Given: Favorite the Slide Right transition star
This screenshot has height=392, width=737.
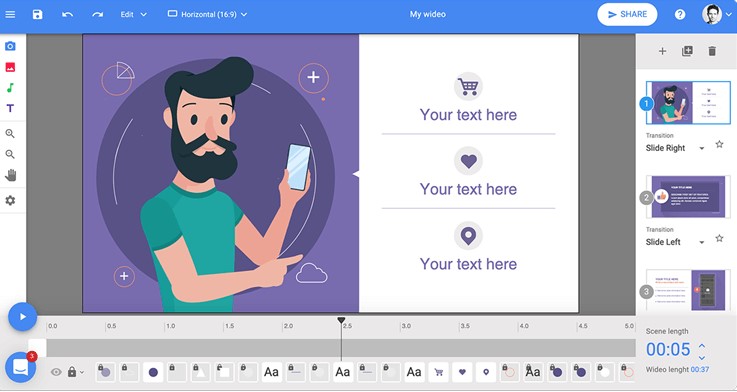Looking at the screenshot, I should pos(719,144).
